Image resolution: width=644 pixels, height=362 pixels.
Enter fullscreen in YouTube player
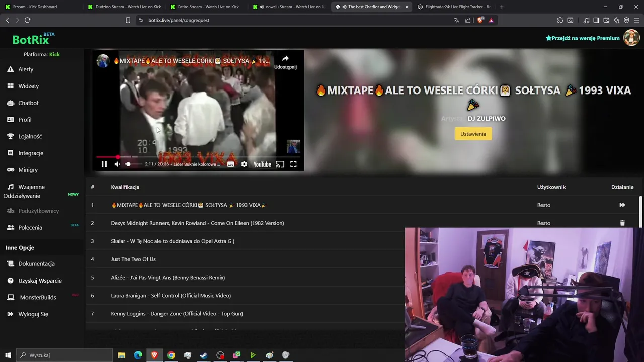pos(293,164)
